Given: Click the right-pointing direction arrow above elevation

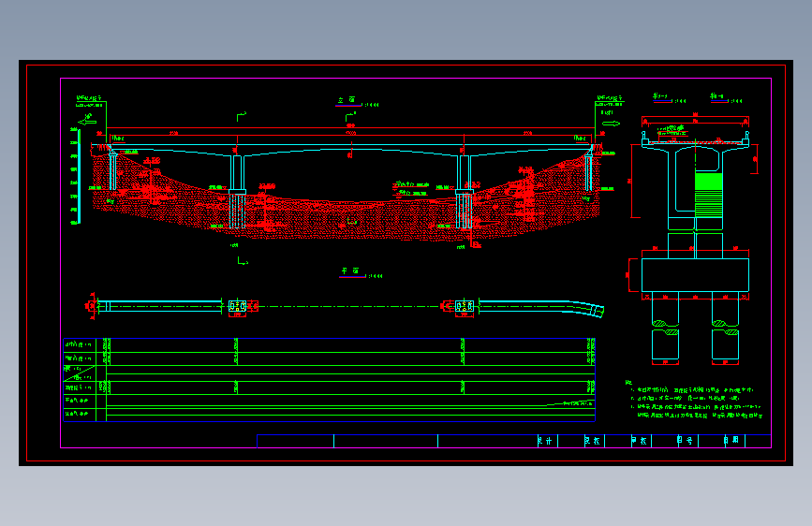Looking at the screenshot, I should click(611, 124).
